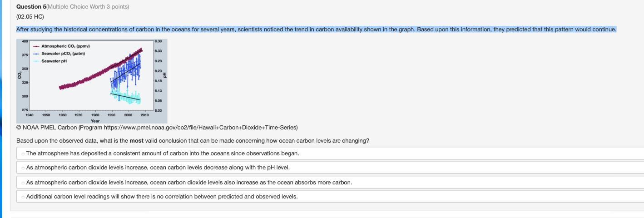The height and width of the screenshot is (218, 644).
Task: Click the Atmospheric CO₂ legend marker in the graph
Action: pyautogui.click(x=36, y=46)
